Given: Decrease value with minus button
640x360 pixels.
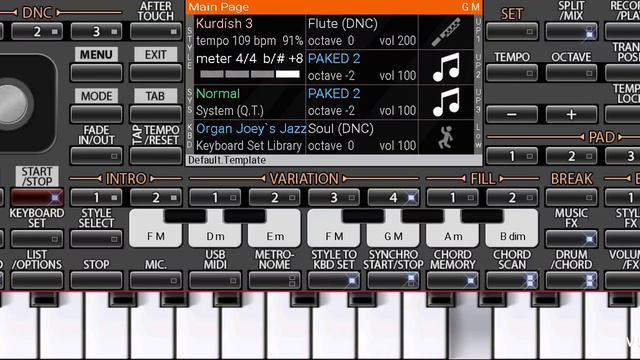Looking at the screenshot, I should 512,114.
